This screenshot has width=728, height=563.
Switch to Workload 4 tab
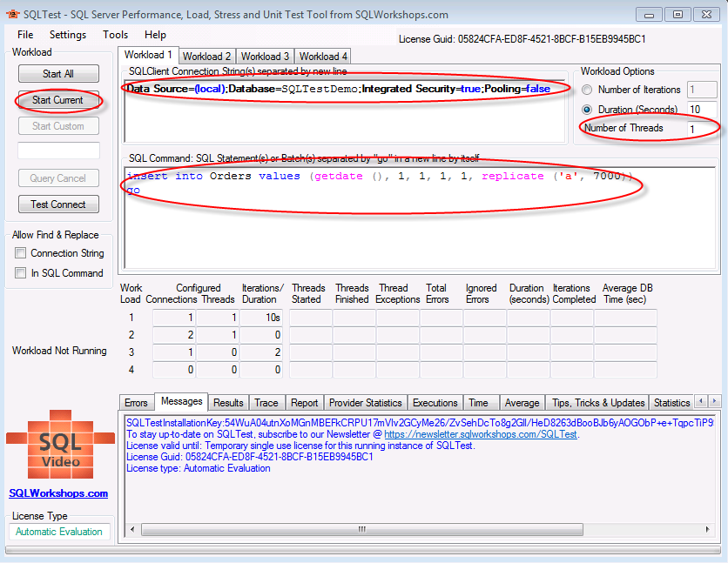click(x=323, y=57)
